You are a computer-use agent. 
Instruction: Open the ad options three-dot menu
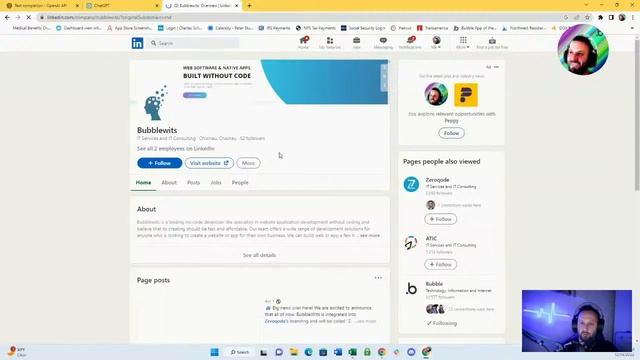coord(496,67)
